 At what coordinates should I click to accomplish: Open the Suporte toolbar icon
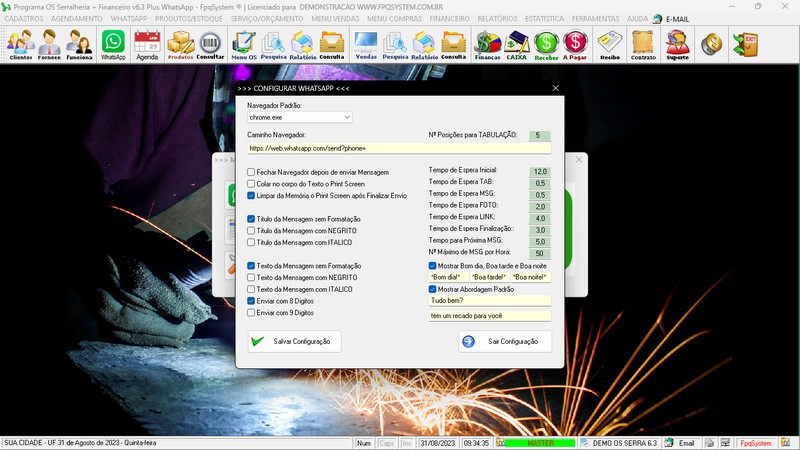(x=677, y=45)
